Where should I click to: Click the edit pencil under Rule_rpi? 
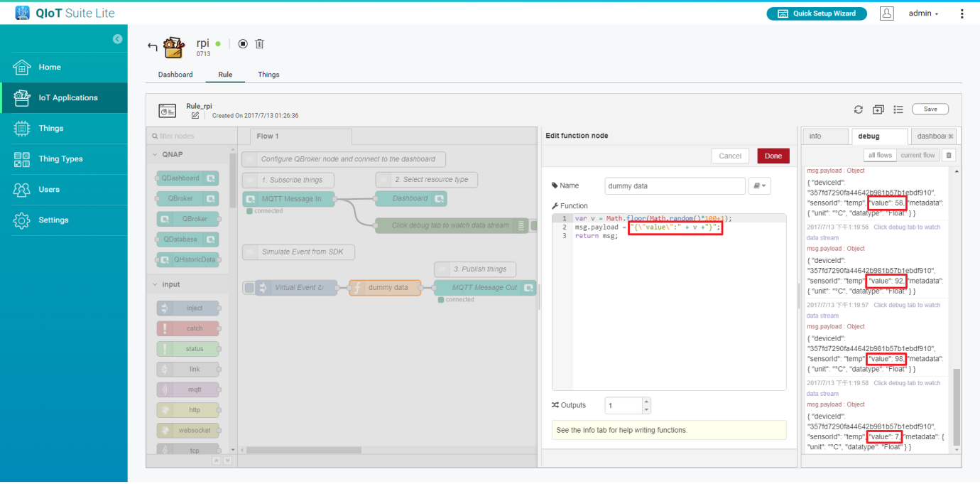pyautogui.click(x=195, y=115)
